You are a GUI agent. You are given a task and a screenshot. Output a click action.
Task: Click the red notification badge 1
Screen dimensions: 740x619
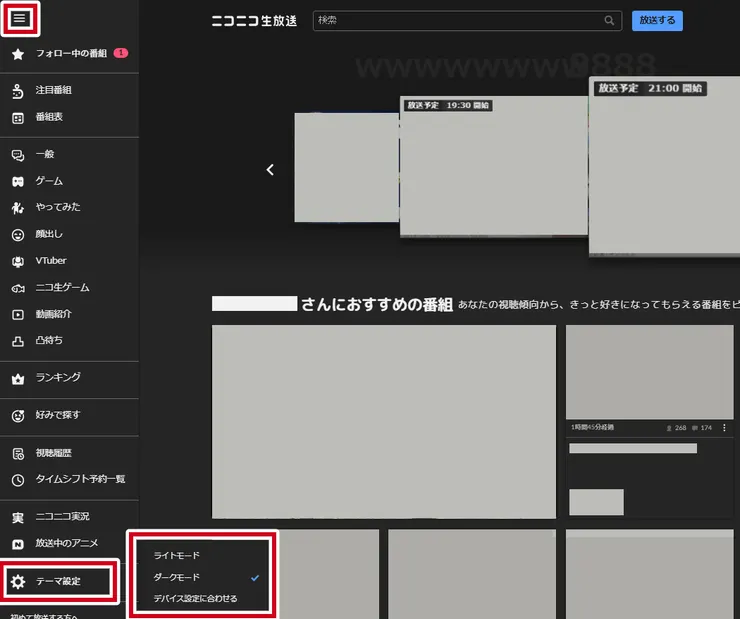click(x=121, y=53)
